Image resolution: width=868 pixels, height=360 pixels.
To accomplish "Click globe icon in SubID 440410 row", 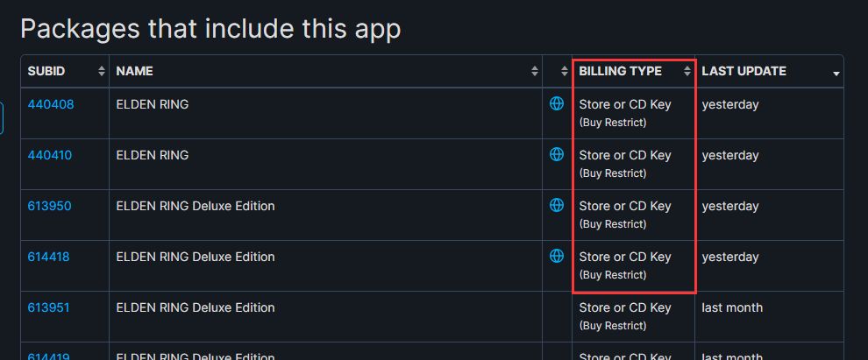I will coord(557,154).
